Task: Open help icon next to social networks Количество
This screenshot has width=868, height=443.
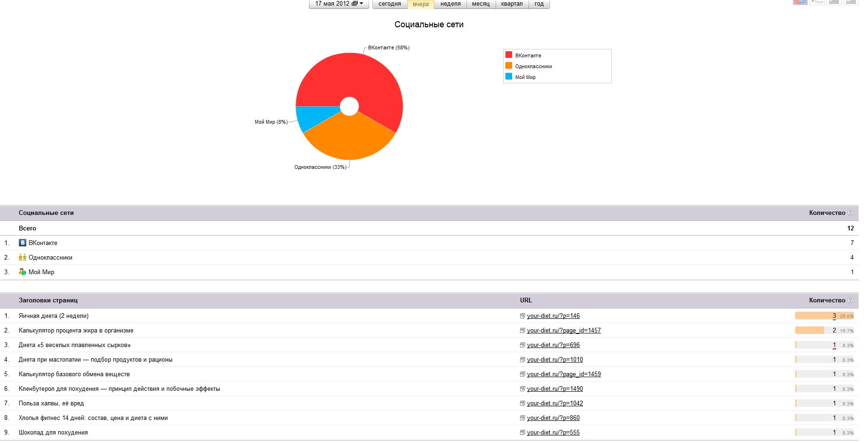Action: (850, 213)
